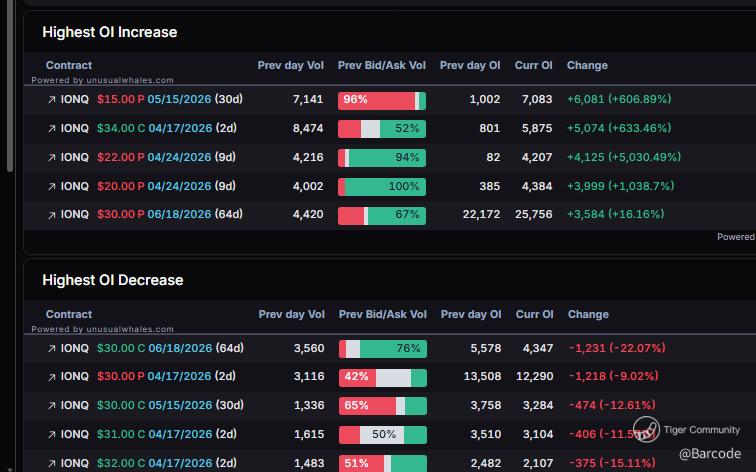Click arrow icon beside $31.00 C 04/17/2026 contract
This screenshot has height=472, width=756.
coord(52,435)
